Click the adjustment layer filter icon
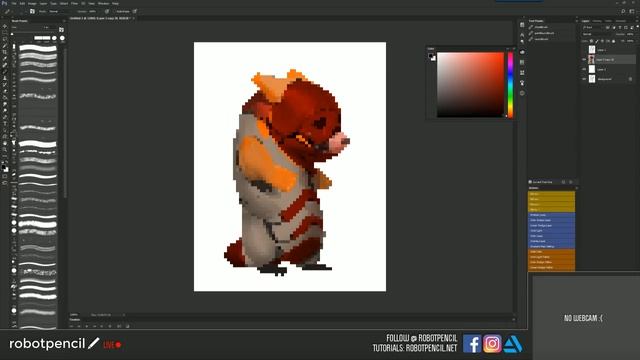 tap(614, 27)
